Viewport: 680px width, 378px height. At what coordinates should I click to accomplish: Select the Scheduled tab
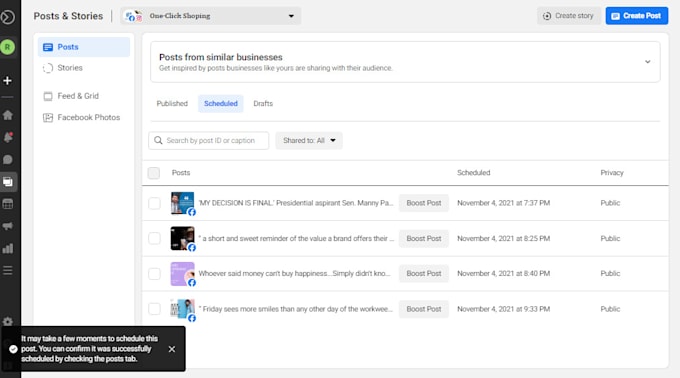[221, 104]
